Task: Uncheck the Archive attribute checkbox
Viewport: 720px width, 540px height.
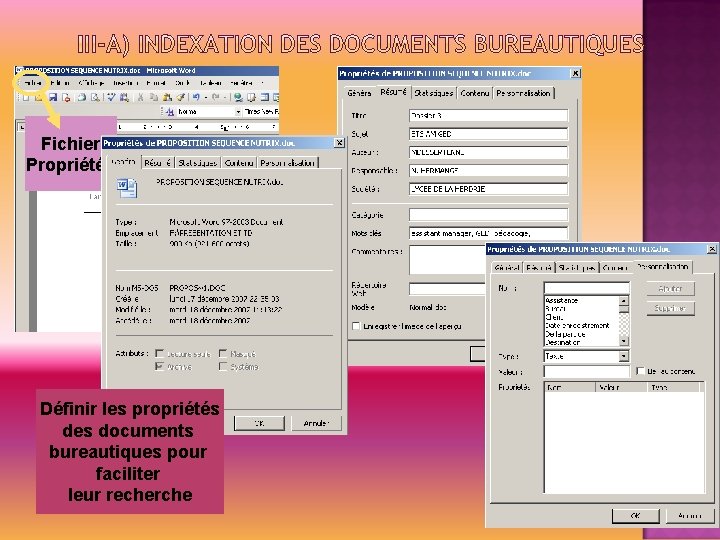Action: (159, 366)
